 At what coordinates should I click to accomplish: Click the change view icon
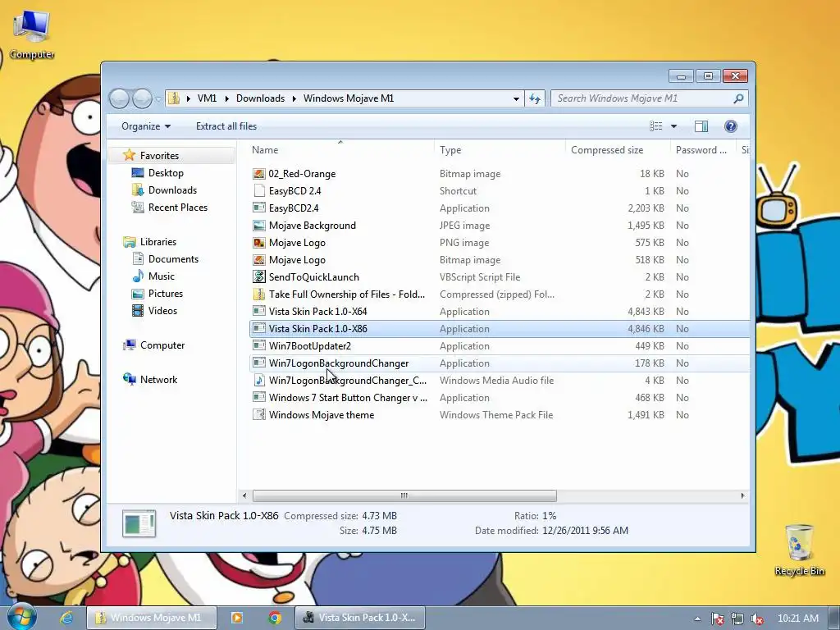click(655, 126)
